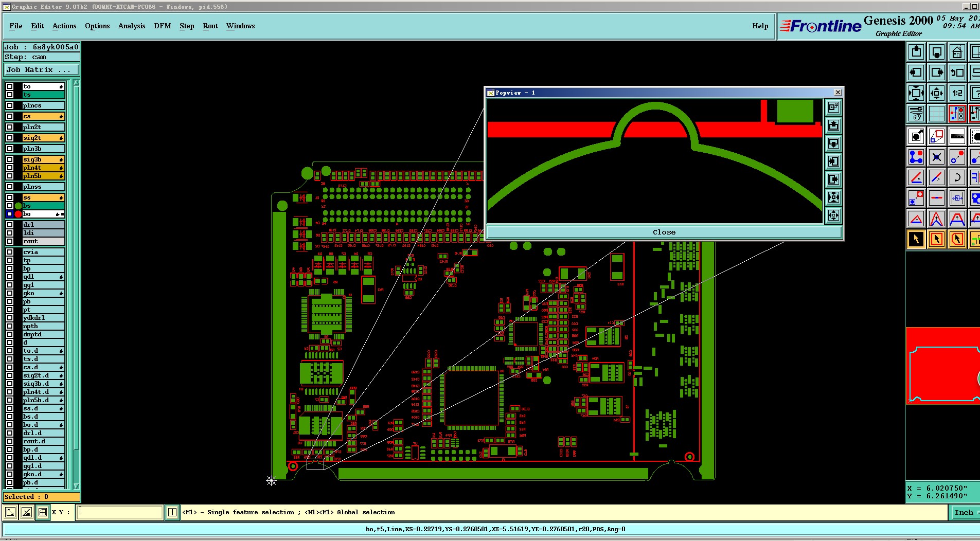
Task: Open the Windows menu
Action: point(241,26)
